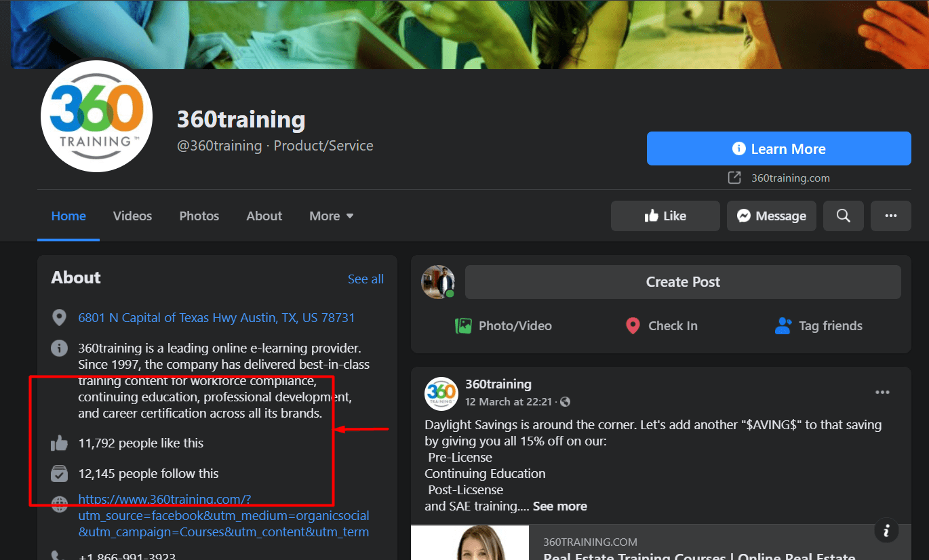This screenshot has width=929, height=560.
Task: Expand the post with See more
Action: click(559, 506)
